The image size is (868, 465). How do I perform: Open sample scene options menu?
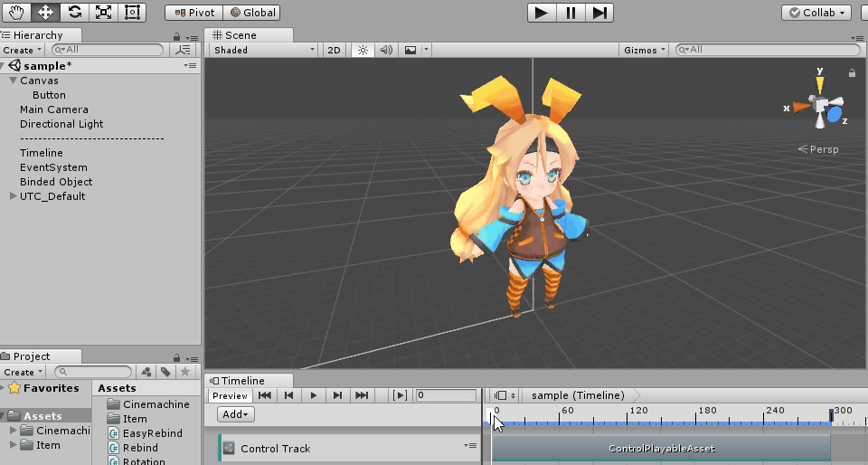(x=191, y=65)
